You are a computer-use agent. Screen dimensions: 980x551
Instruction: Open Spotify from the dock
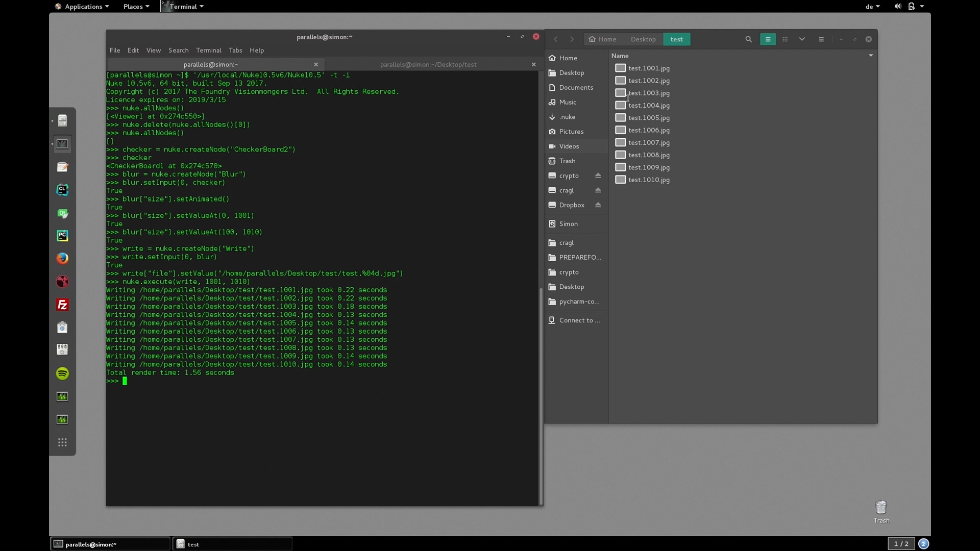[62, 373]
